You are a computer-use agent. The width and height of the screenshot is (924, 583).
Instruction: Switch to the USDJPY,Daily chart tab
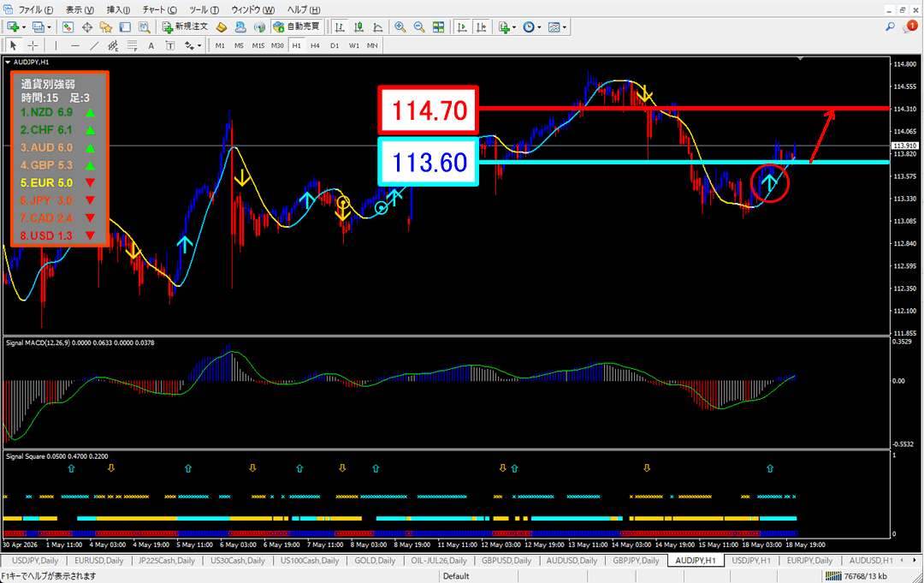[35, 561]
